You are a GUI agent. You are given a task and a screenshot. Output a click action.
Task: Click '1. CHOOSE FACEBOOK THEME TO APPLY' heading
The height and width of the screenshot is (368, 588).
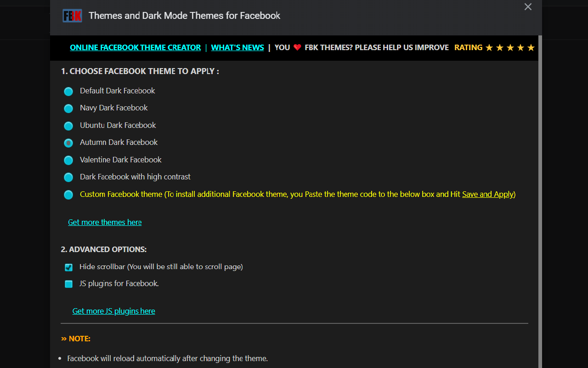tap(140, 71)
